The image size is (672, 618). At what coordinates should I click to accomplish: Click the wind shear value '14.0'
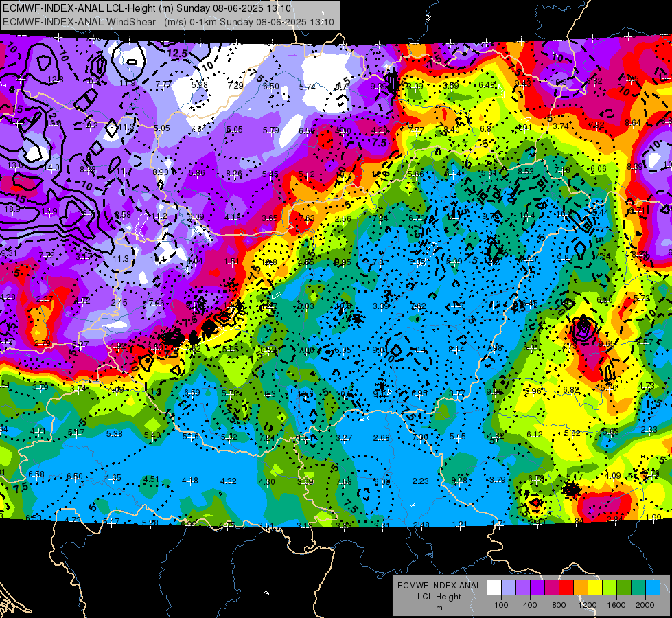[52, 168]
